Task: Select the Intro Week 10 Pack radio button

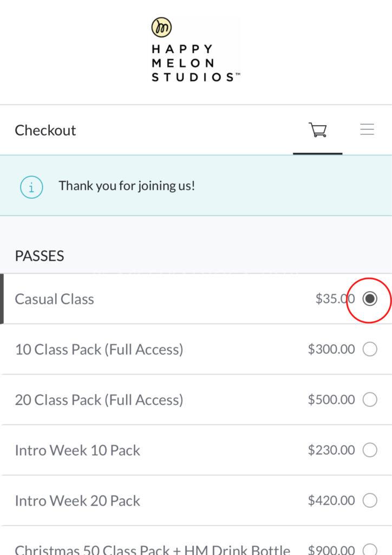Action: point(370,450)
